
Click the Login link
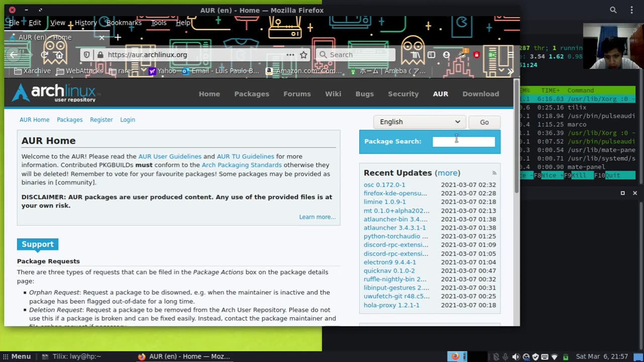click(x=127, y=120)
